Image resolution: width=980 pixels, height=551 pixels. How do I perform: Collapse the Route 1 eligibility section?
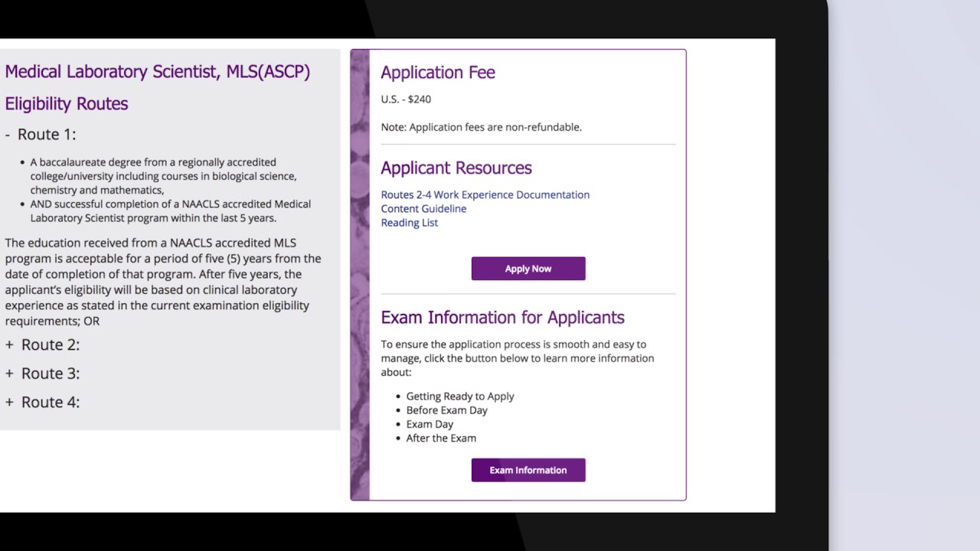coord(41,135)
